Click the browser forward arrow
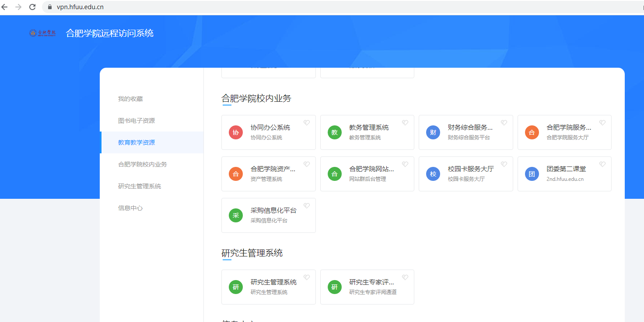The image size is (644, 322). (x=18, y=7)
